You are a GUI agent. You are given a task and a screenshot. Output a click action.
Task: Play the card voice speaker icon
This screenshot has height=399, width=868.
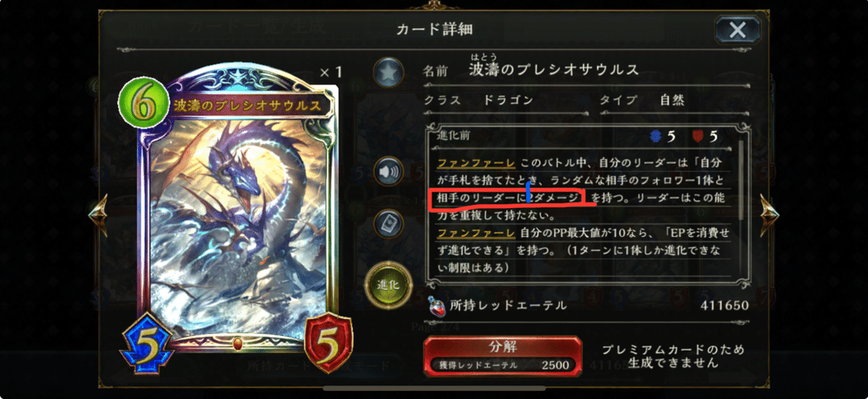click(388, 172)
